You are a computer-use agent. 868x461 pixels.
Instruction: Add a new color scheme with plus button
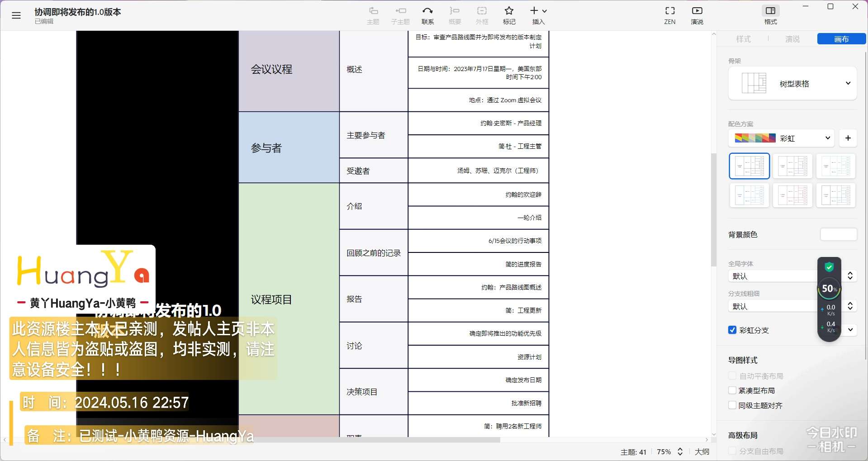point(848,138)
